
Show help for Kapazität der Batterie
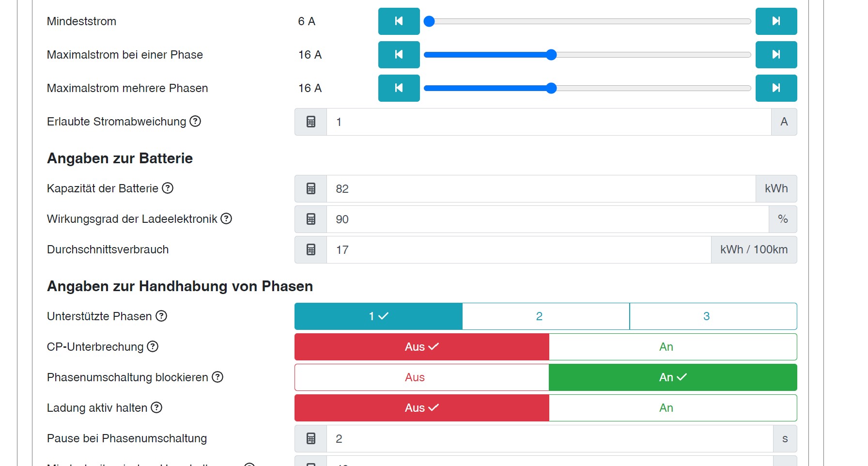(x=168, y=188)
